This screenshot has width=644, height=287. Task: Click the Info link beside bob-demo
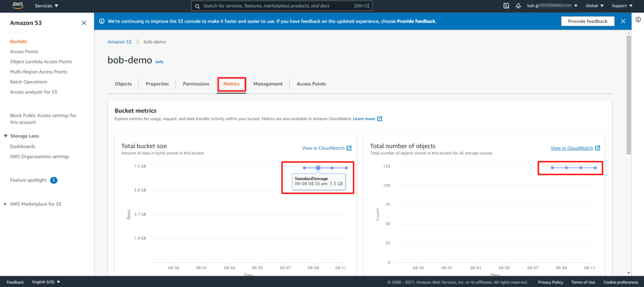159,62
